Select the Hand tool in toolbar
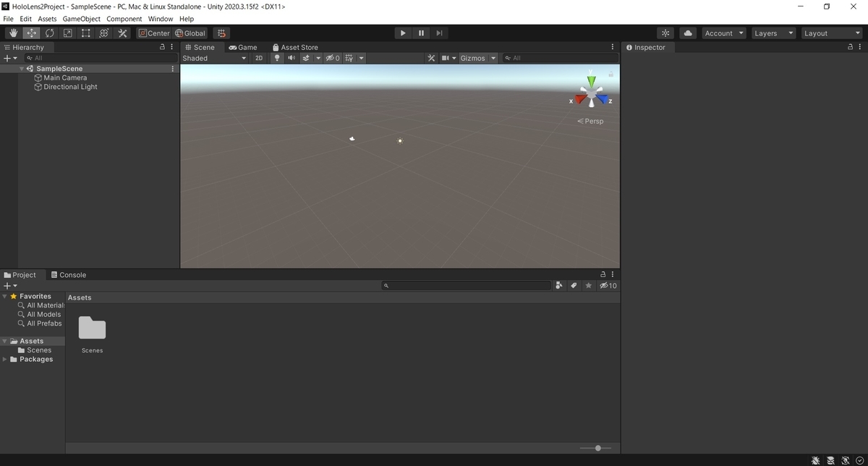 click(13, 33)
